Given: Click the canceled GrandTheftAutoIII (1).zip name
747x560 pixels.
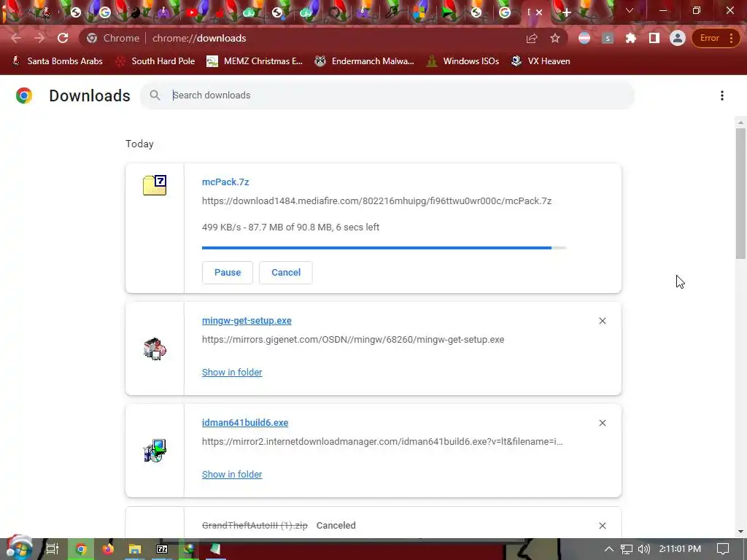Looking at the screenshot, I should coord(255,525).
